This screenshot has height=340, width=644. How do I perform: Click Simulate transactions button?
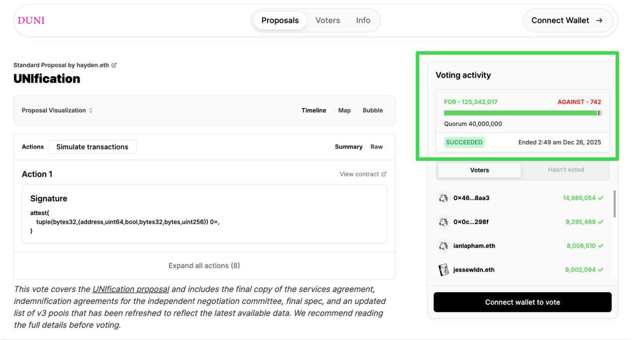click(92, 147)
